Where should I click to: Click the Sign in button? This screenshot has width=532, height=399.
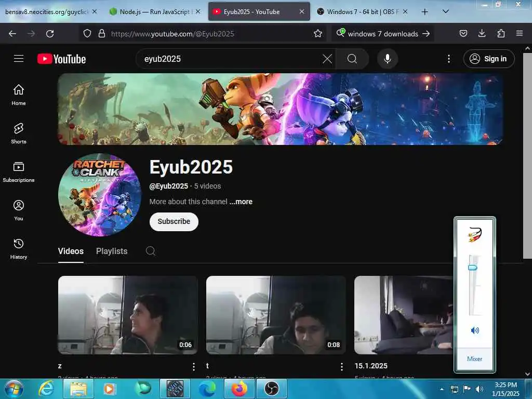488,59
